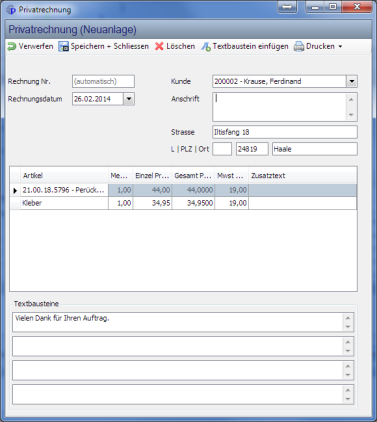Image resolution: width=377 pixels, height=422 pixels.
Task: Click into the Anschrift text area
Action: coord(279,107)
